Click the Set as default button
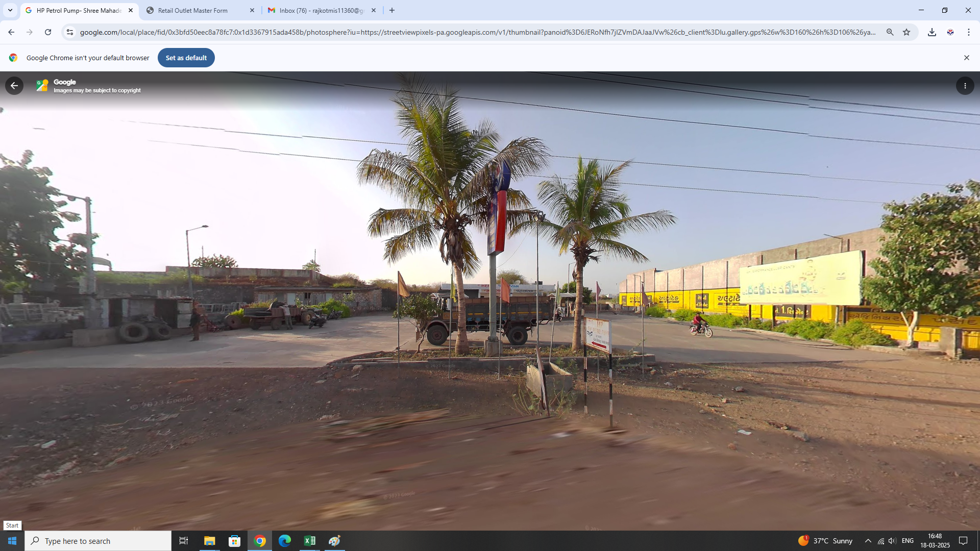 click(186, 57)
